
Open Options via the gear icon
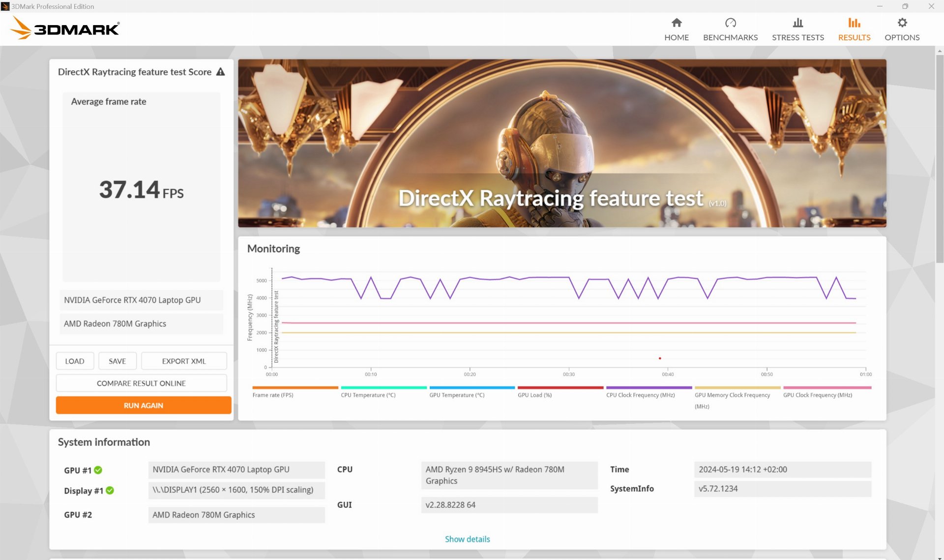(902, 23)
